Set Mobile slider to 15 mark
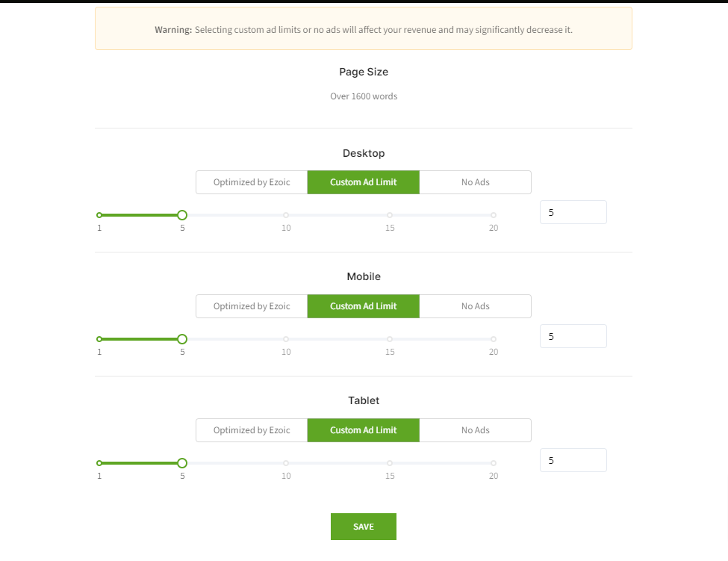 tap(390, 339)
